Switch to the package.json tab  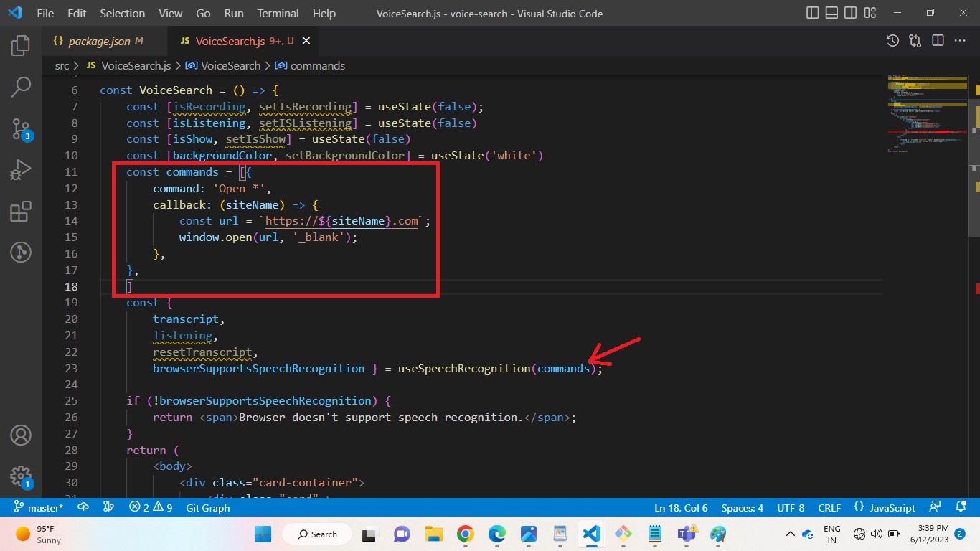click(x=98, y=41)
